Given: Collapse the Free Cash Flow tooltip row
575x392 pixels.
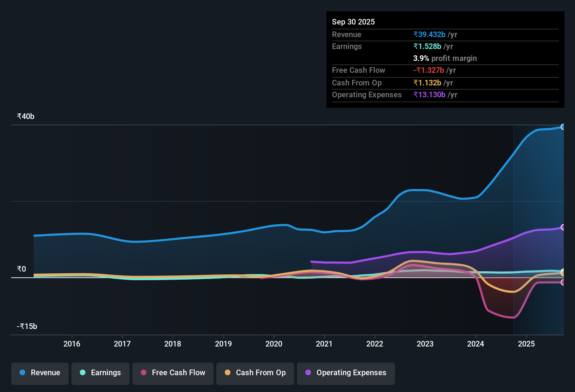Looking at the screenshot, I should (x=359, y=70).
